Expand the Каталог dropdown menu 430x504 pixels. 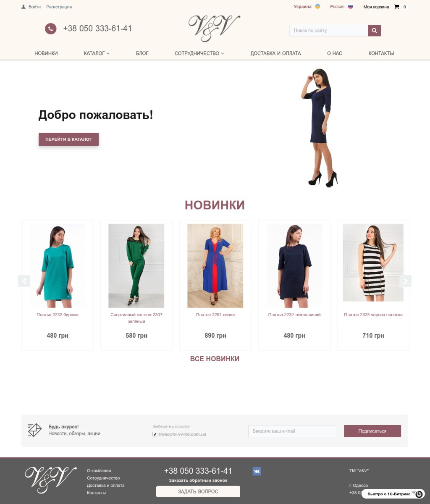pos(97,53)
